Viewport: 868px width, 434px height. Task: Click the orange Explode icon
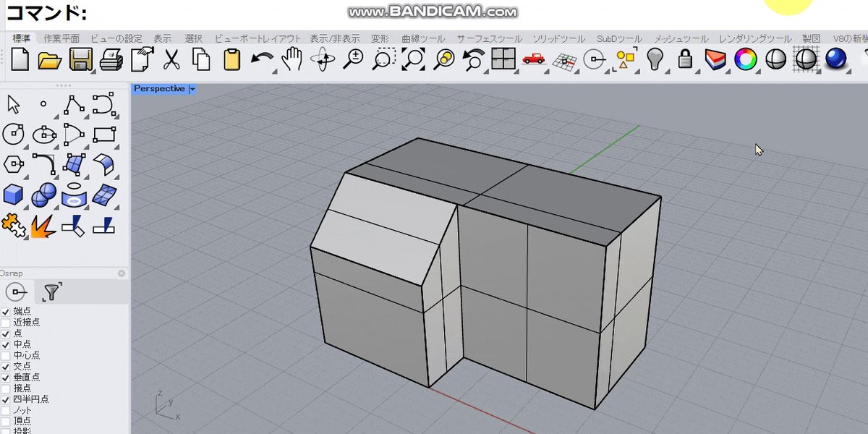44,226
